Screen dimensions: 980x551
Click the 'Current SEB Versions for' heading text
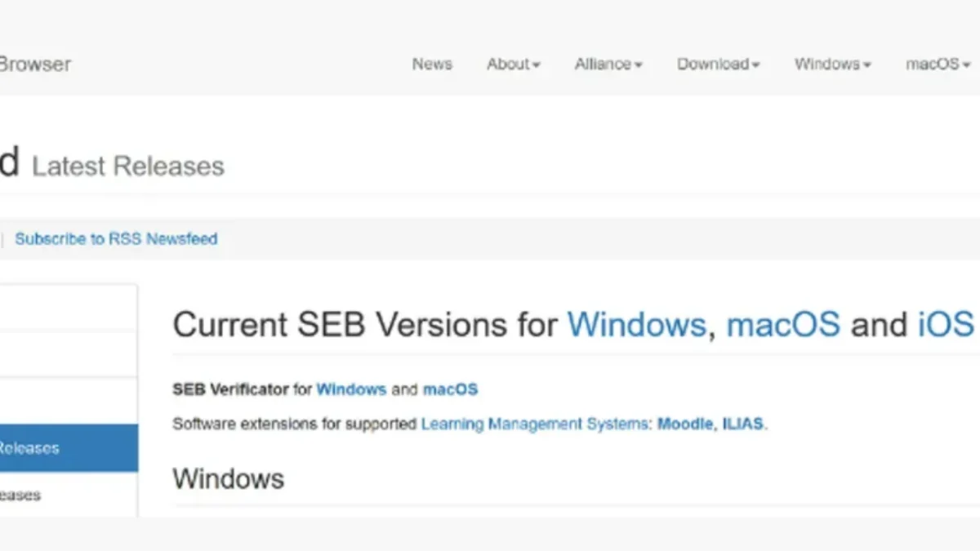click(365, 325)
